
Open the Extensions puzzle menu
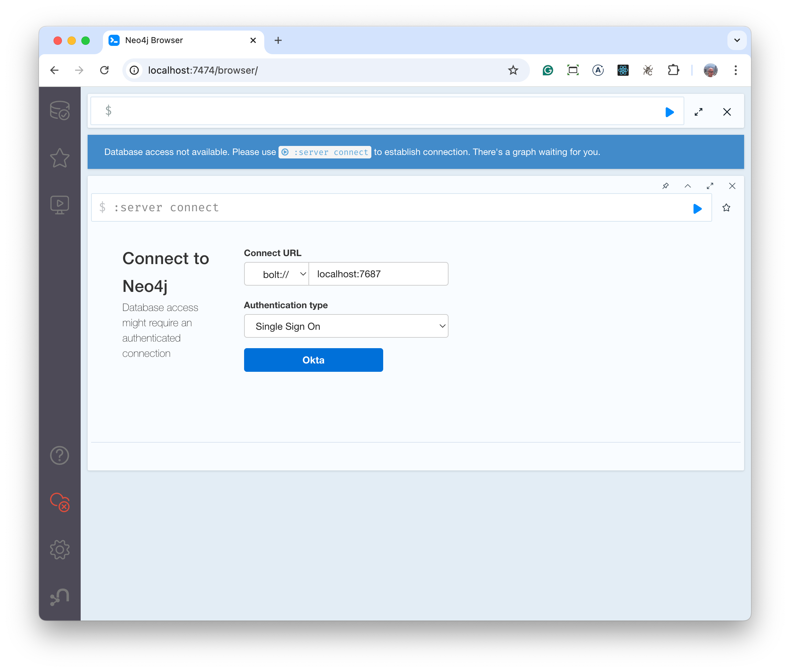673,70
